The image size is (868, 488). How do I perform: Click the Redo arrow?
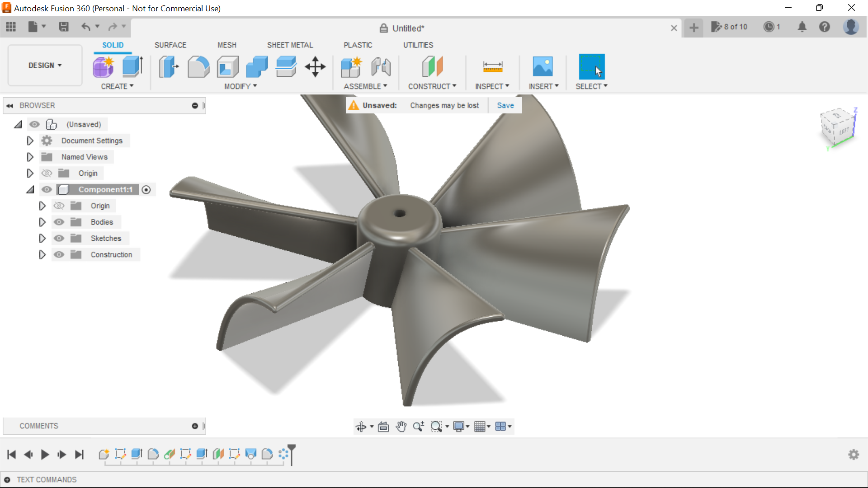click(x=113, y=27)
